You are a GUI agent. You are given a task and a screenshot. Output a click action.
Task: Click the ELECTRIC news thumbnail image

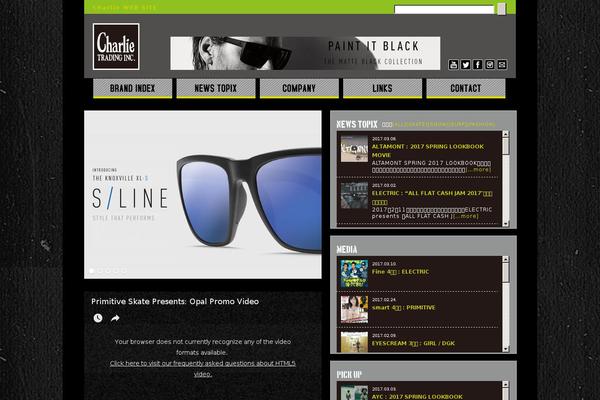pos(354,195)
